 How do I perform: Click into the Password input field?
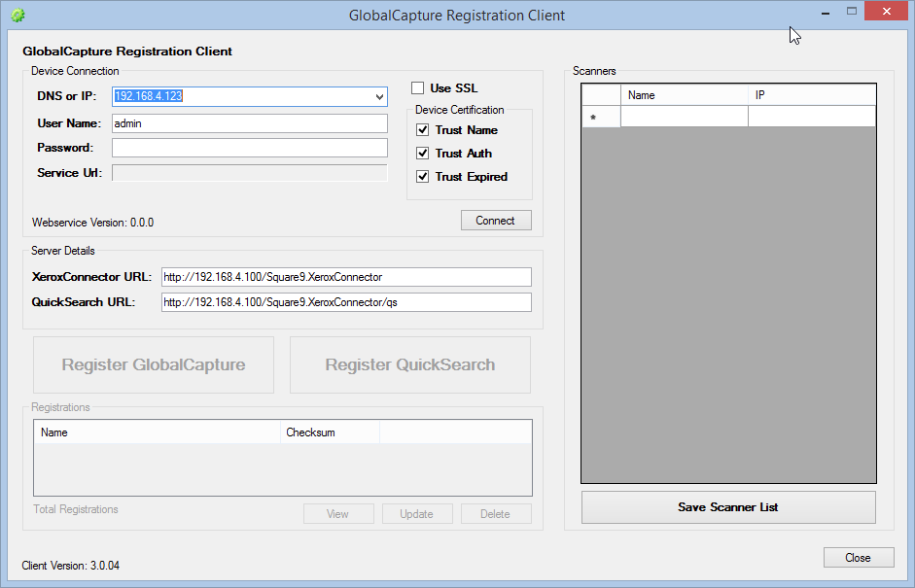coord(250,148)
